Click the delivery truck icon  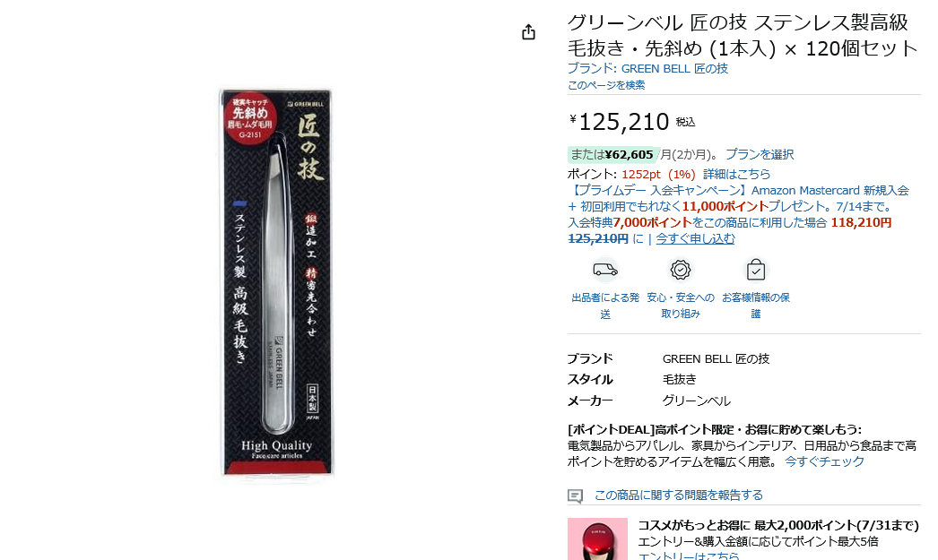[604, 270]
